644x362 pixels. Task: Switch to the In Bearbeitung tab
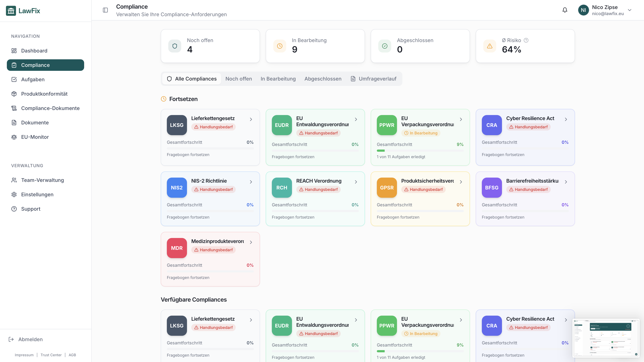[x=278, y=79]
